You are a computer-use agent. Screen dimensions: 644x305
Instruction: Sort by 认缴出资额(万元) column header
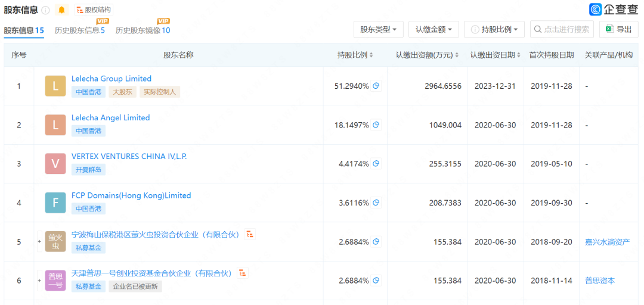[427, 55]
